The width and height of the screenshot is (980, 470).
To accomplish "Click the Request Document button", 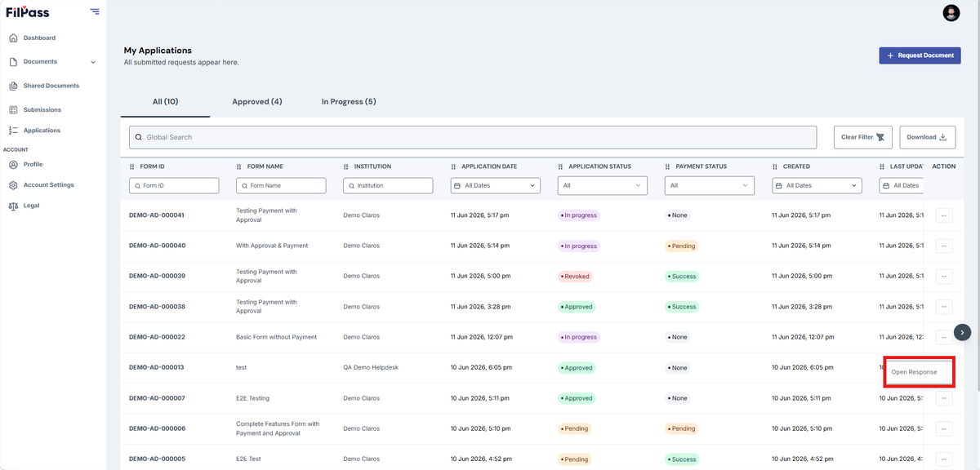I will [x=920, y=55].
